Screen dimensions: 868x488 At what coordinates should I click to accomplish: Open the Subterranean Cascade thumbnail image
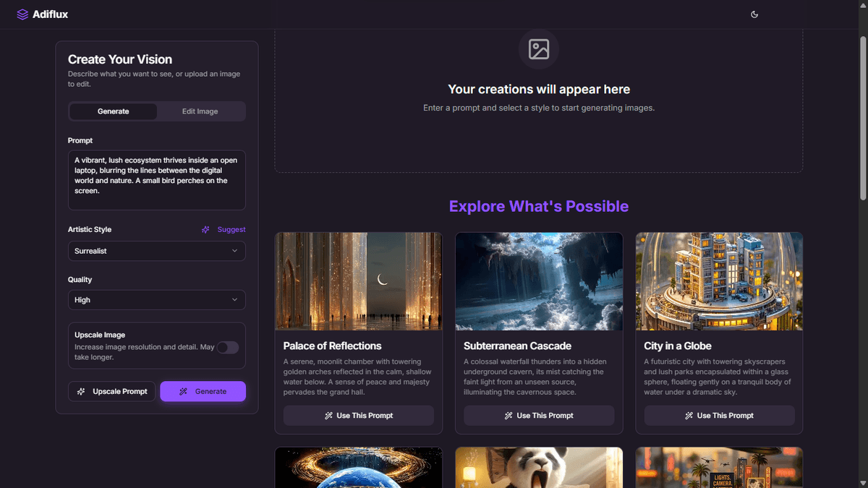[539, 281]
